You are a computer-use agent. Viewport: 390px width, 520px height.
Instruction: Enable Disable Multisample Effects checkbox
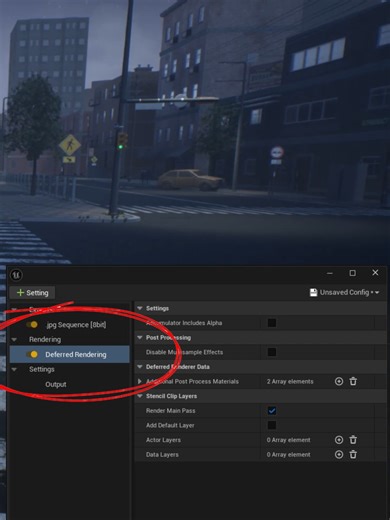pyautogui.click(x=272, y=352)
